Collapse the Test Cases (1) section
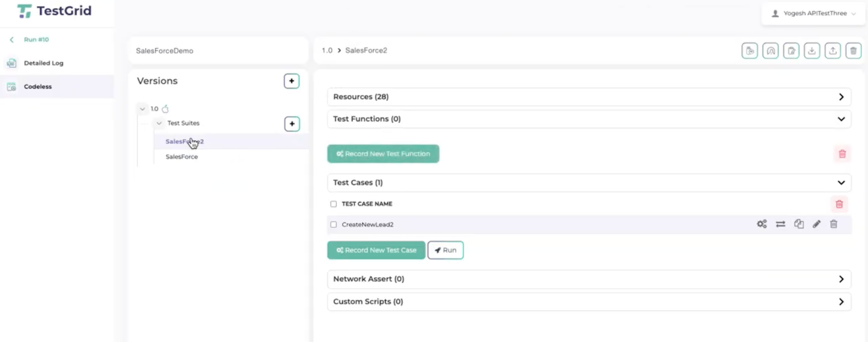The width and height of the screenshot is (868, 342). pyautogui.click(x=589, y=183)
